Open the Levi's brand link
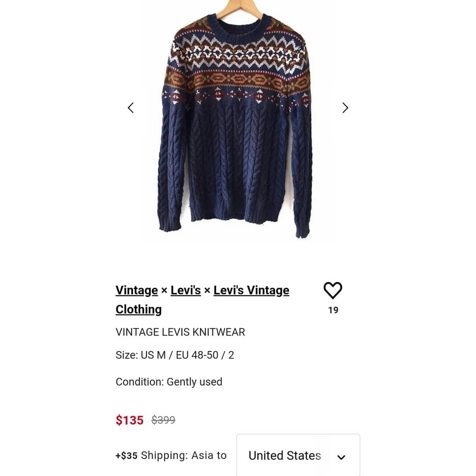The width and height of the screenshot is (476, 476). pyautogui.click(x=186, y=290)
